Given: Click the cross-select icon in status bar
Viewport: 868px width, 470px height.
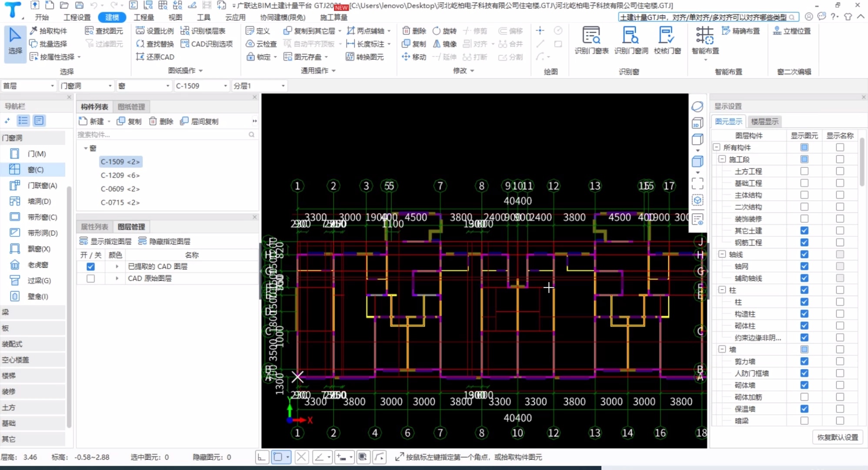Looking at the screenshot, I should (301, 457).
